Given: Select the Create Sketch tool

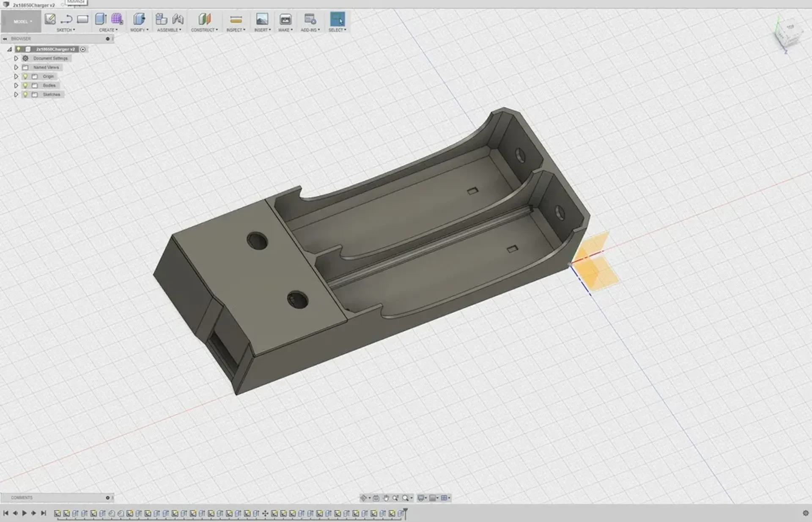Looking at the screenshot, I should 50,19.
